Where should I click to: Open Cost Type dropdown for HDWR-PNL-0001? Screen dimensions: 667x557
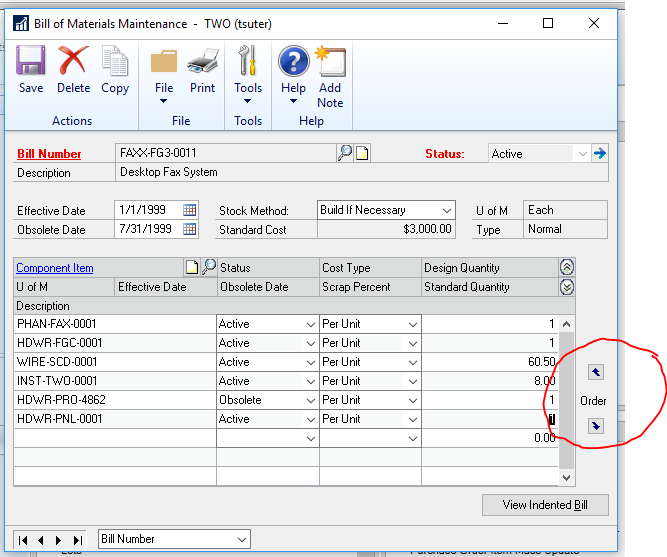pyautogui.click(x=413, y=420)
